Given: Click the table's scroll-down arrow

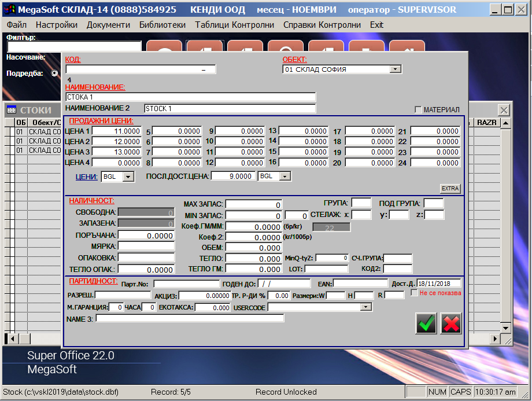Looking at the screenshot, I should point(506,329).
